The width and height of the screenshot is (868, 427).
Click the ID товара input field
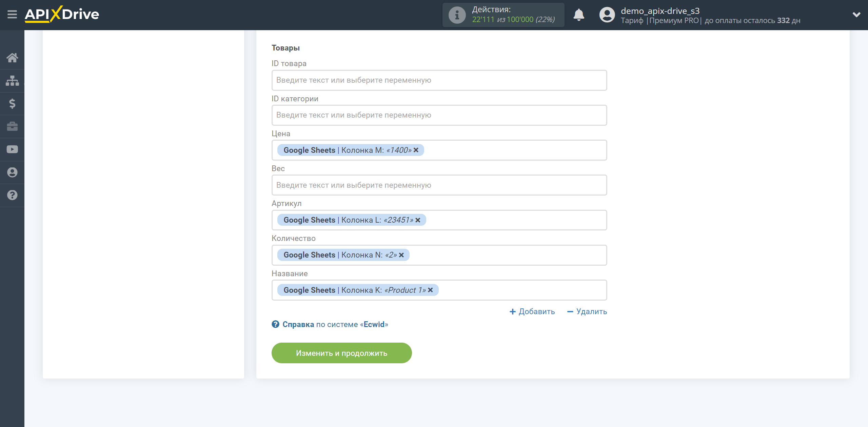(439, 80)
